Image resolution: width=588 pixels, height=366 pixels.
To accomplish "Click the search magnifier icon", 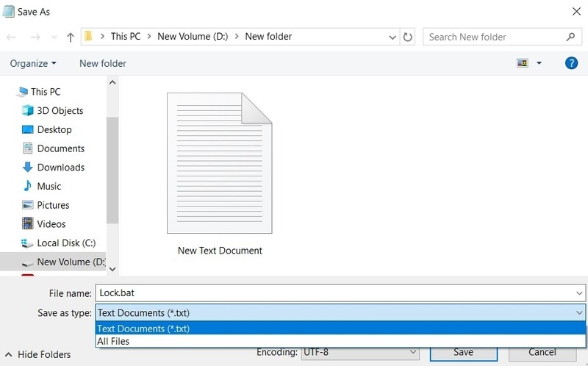I will click(570, 37).
